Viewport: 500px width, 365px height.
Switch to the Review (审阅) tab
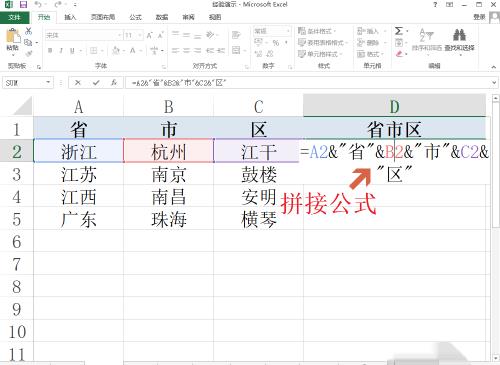[x=188, y=17]
